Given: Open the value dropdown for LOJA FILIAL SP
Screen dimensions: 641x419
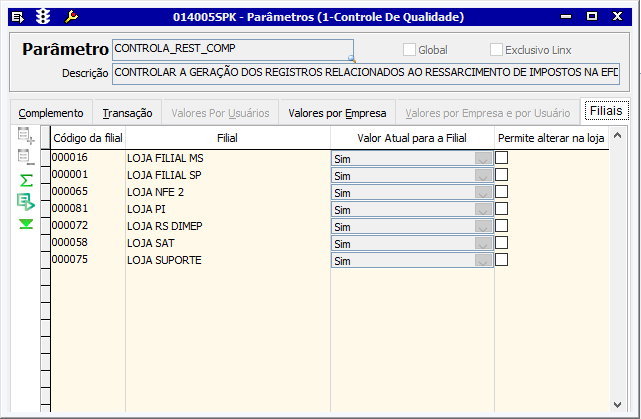Looking at the screenshot, I should [485, 176].
